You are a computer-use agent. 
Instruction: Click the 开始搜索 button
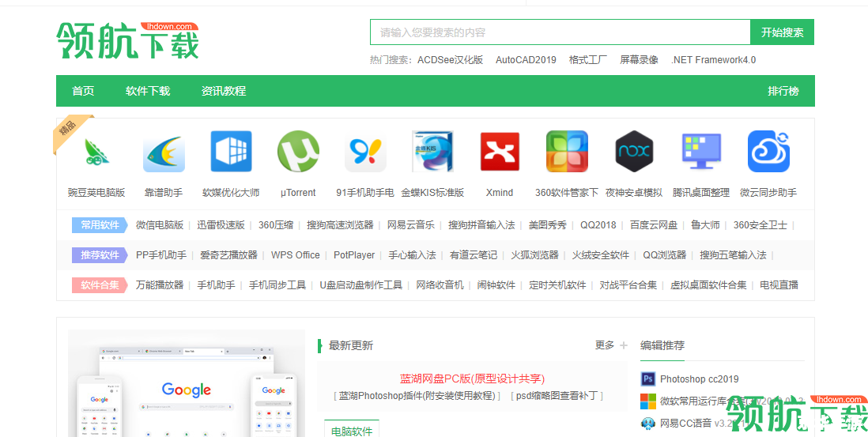pyautogui.click(x=782, y=32)
